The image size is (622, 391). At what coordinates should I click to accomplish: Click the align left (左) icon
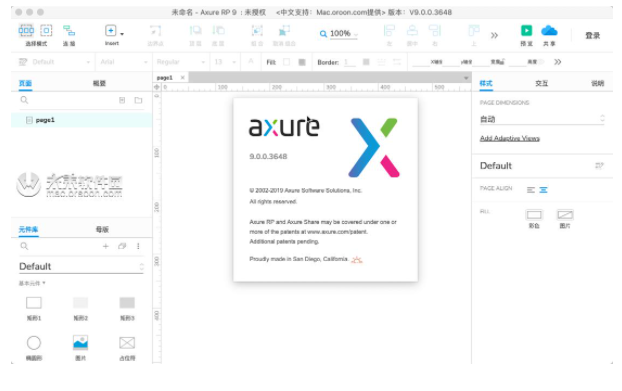389,31
